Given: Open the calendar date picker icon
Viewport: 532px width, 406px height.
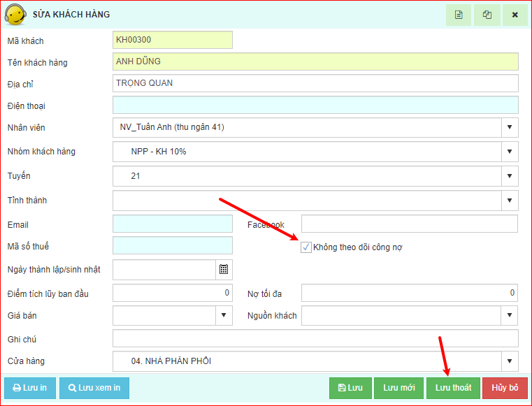Looking at the screenshot, I should coord(224,270).
